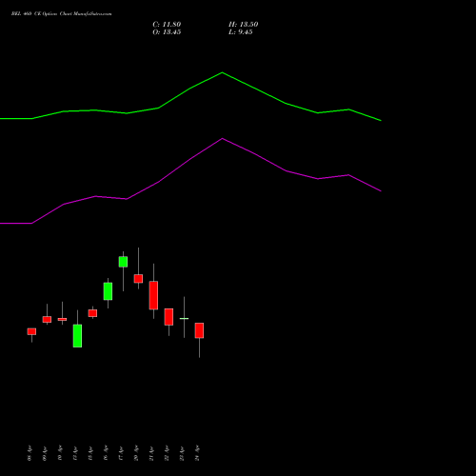Click the peak of the green upper band line
This screenshot has width=476, height=476.
pos(222,72)
